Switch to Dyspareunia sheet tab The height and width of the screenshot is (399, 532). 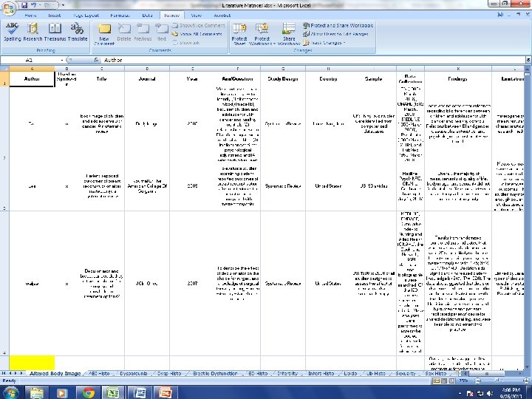133,373
